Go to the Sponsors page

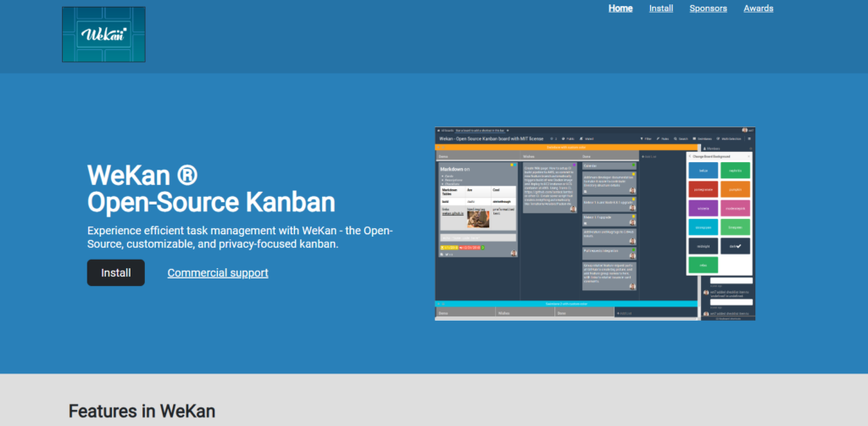click(708, 8)
